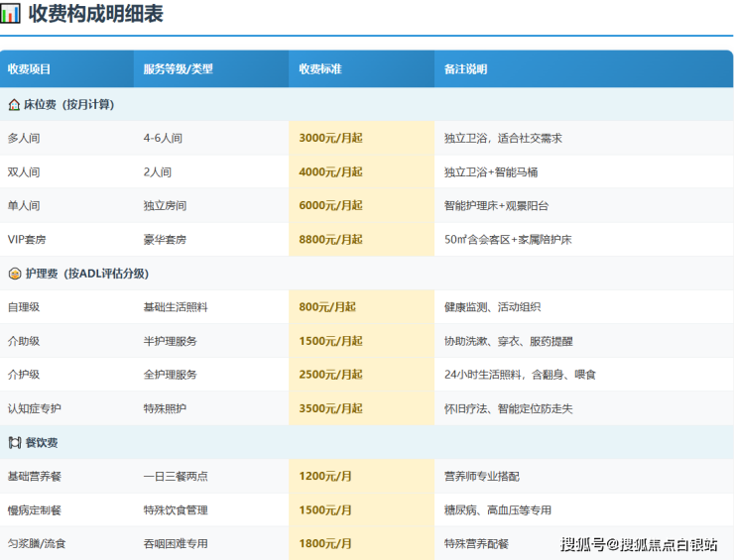734x560 pixels.
Task: Click the 8800元/月起 VIP suite price
Action: click(x=330, y=239)
